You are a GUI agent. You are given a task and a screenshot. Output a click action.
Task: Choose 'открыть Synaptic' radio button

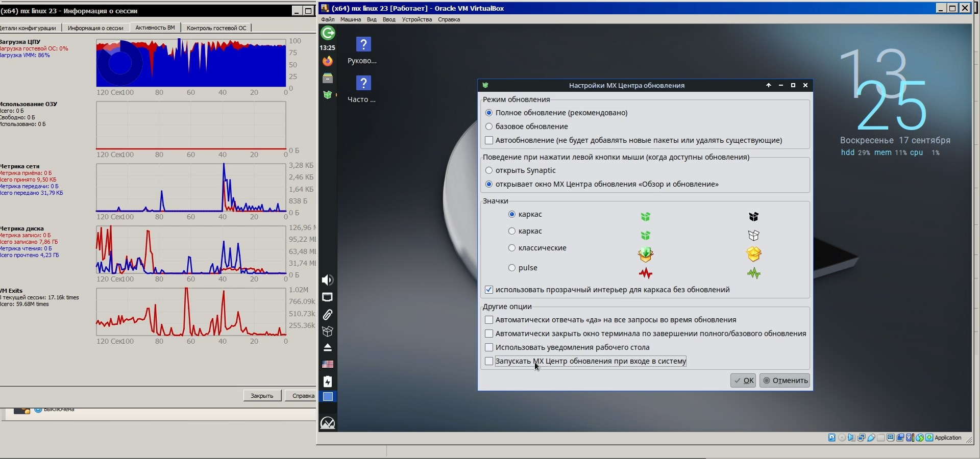click(x=489, y=170)
